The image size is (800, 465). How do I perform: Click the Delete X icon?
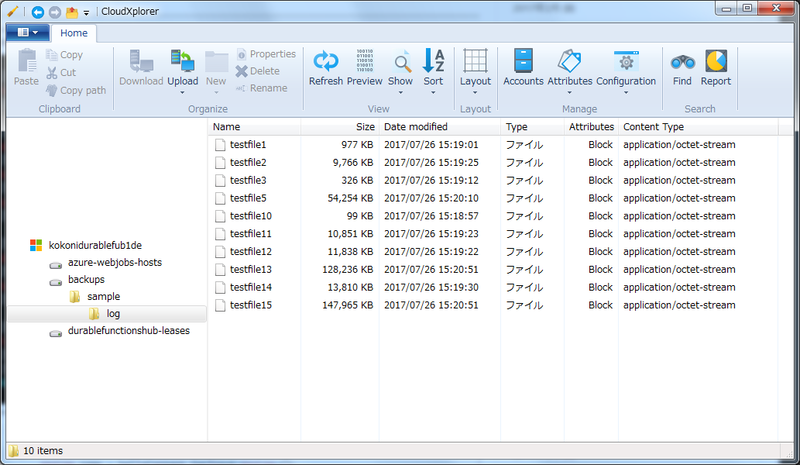coord(241,71)
